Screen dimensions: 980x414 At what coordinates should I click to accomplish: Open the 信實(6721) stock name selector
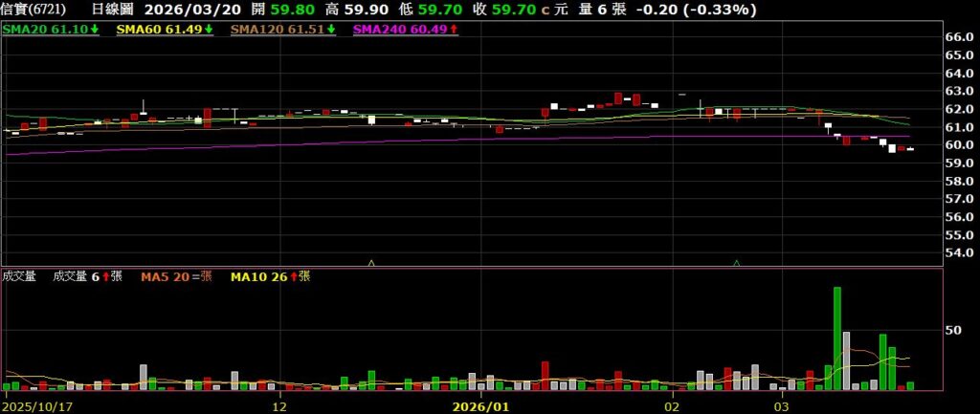pos(33,10)
